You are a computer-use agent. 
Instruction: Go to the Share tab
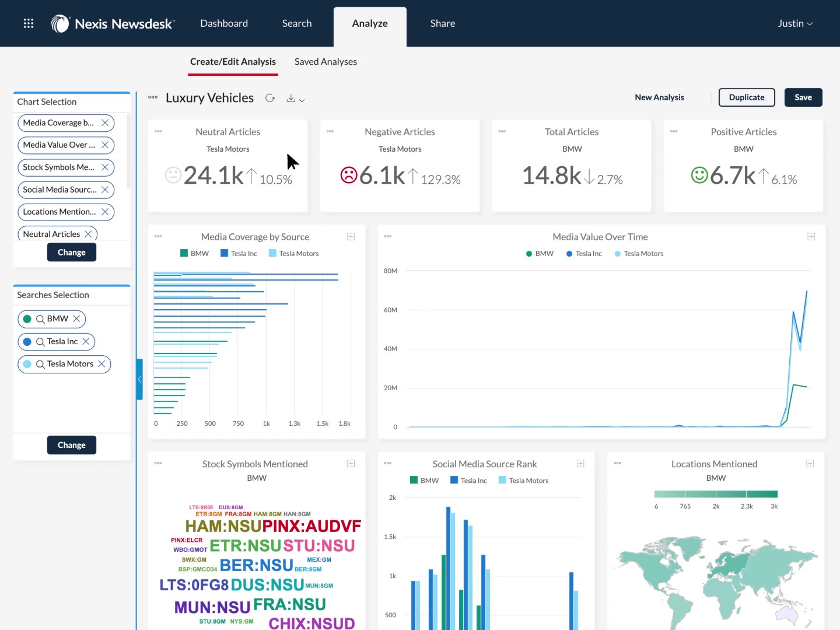(x=443, y=23)
